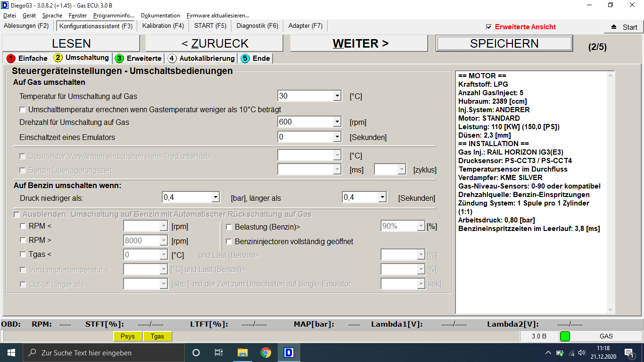Click the DiegoG3 taskbar icon
The width and height of the screenshot is (644, 362).
point(289,353)
